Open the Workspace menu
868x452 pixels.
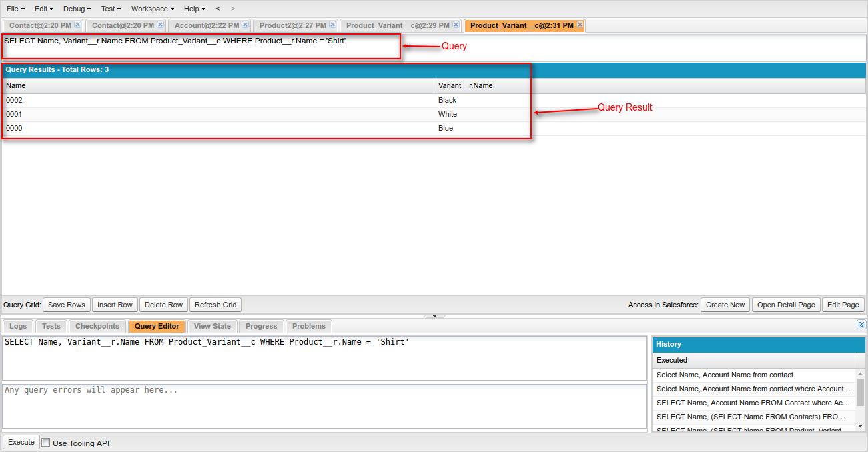point(150,9)
